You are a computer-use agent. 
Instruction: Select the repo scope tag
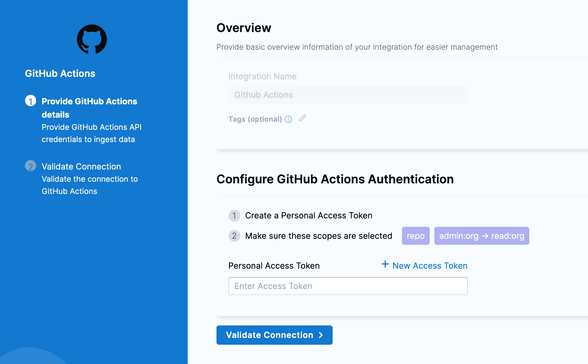point(416,236)
